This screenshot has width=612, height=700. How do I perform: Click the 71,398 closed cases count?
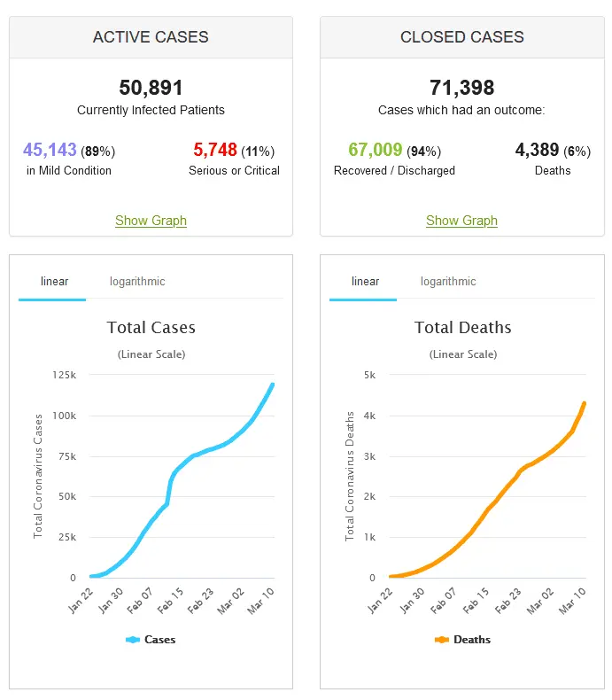click(461, 88)
